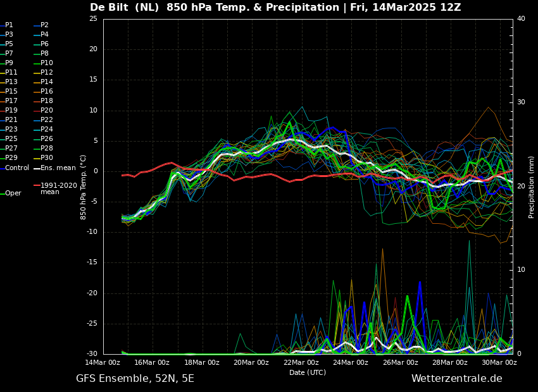Click the Control run legend entry
This screenshot has width=538, height=392.
pos(15,168)
